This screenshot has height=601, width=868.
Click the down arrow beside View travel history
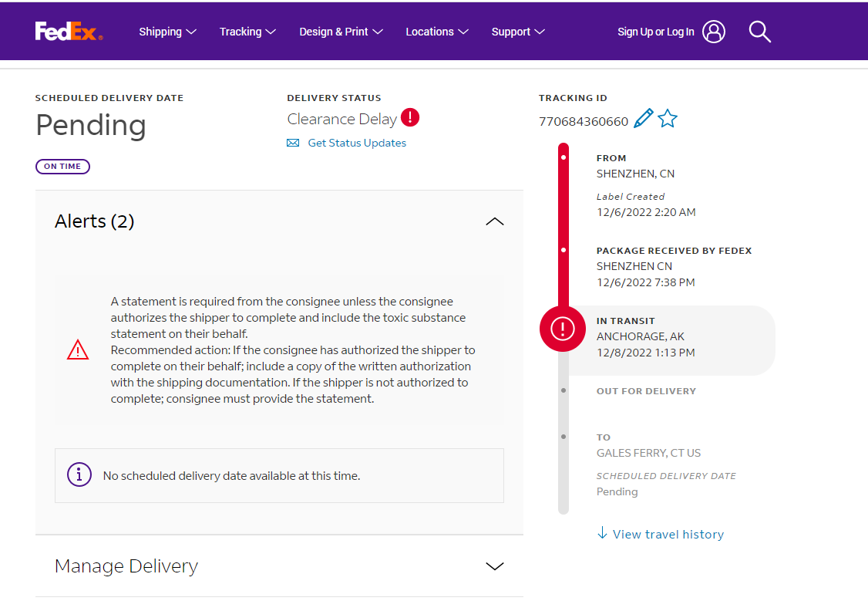click(x=602, y=533)
